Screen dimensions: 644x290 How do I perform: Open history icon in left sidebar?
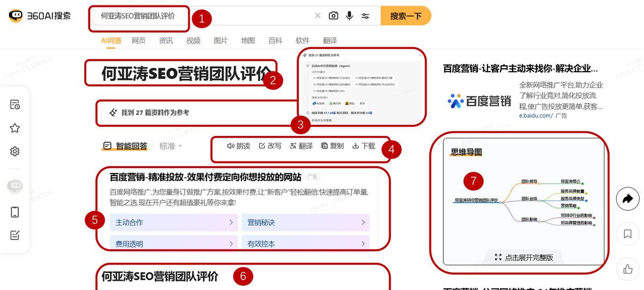point(14,105)
